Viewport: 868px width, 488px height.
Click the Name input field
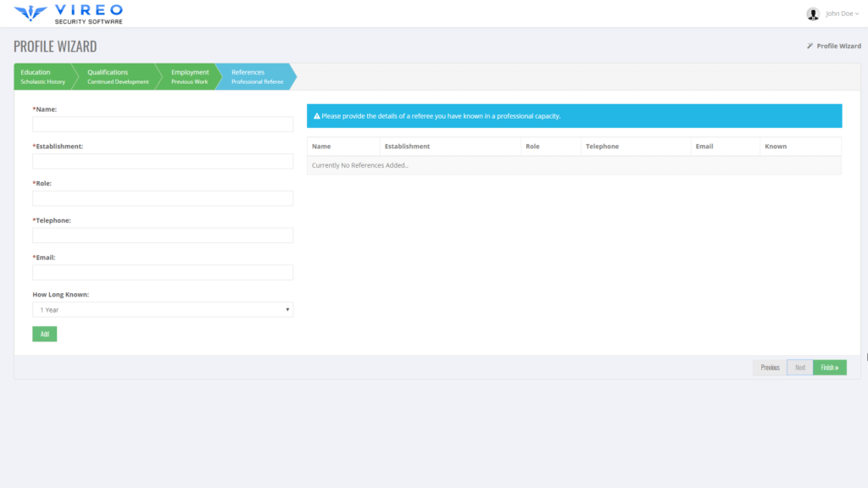(162, 124)
